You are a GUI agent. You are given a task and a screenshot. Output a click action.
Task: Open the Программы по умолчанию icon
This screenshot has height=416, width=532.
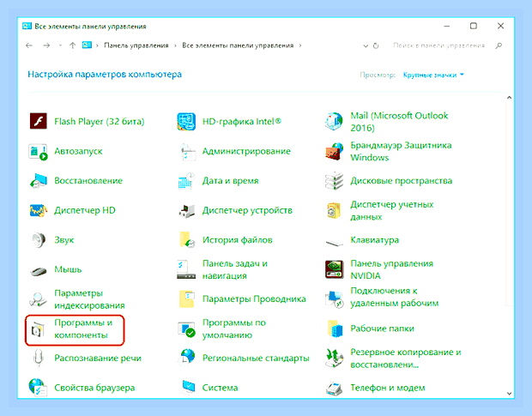point(186,329)
